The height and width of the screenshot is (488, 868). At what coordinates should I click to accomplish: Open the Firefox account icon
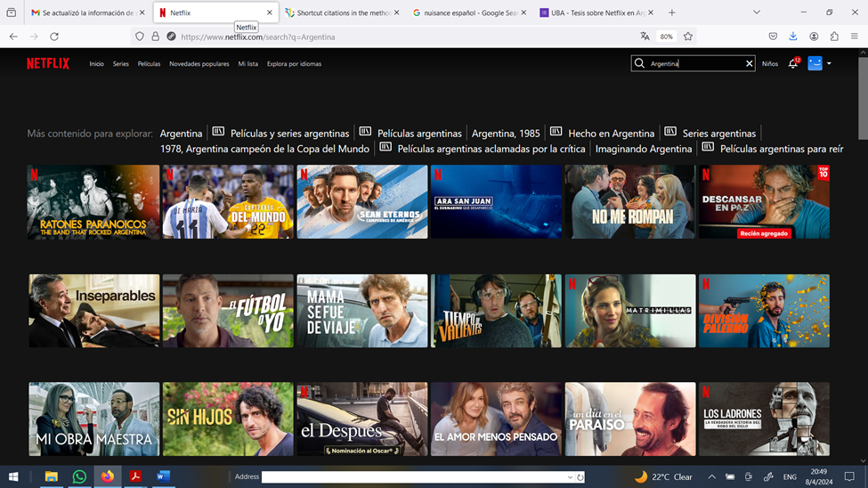[814, 37]
